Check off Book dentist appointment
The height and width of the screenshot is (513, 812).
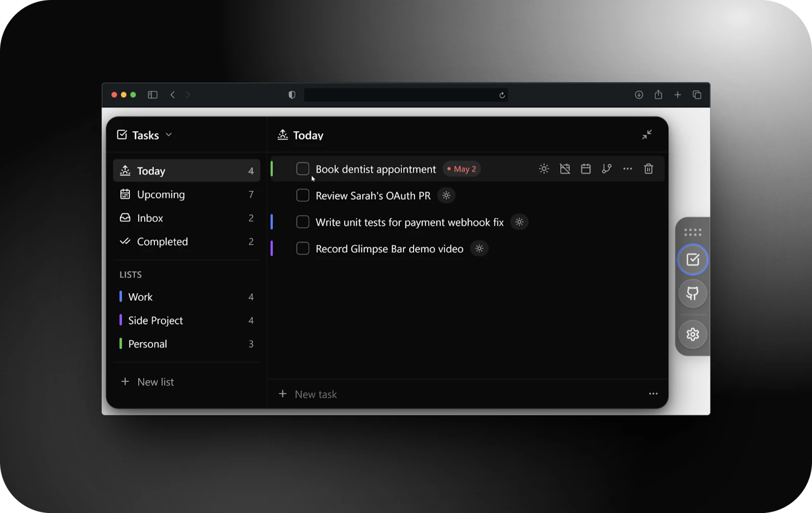(x=302, y=169)
